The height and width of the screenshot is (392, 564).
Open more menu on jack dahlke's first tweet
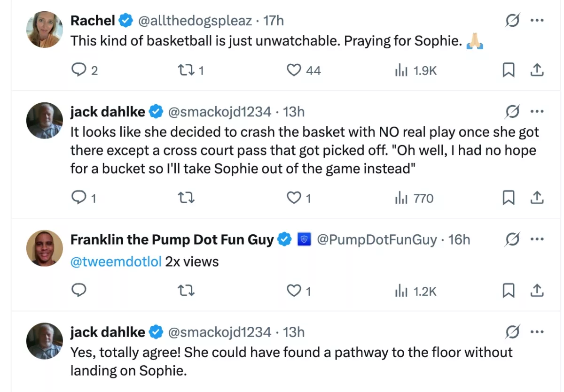coord(537,112)
